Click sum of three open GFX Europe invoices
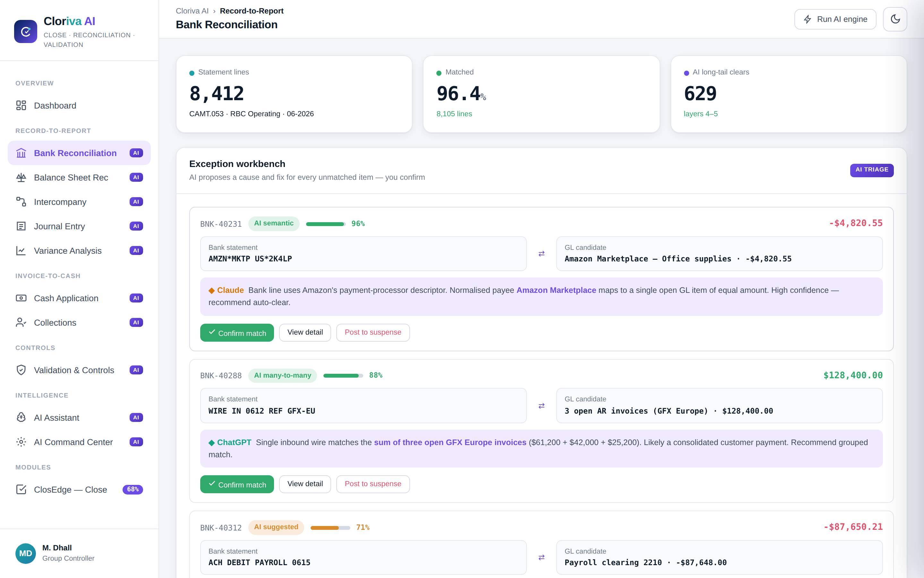 pos(450,442)
